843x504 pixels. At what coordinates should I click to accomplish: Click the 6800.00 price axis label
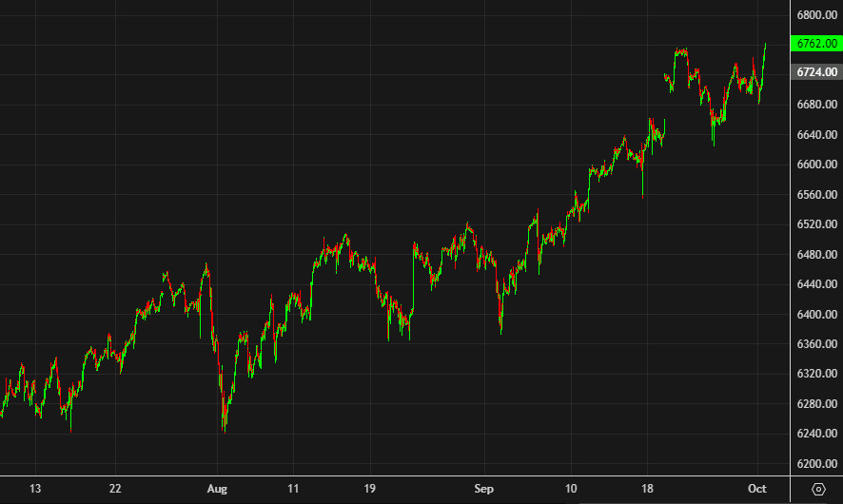click(817, 16)
